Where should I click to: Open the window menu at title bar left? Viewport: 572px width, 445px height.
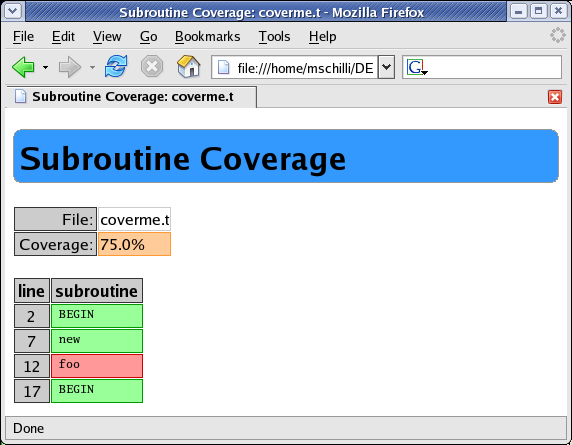(13, 11)
